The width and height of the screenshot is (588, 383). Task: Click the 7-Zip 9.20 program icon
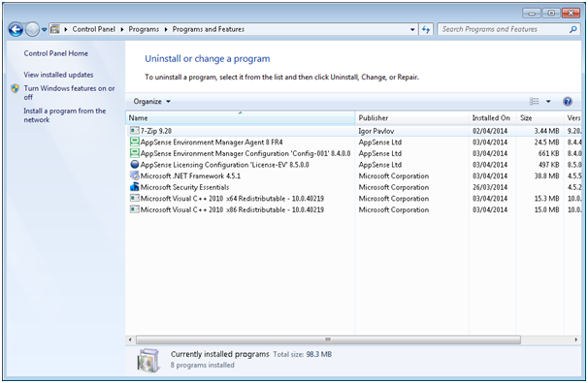134,131
